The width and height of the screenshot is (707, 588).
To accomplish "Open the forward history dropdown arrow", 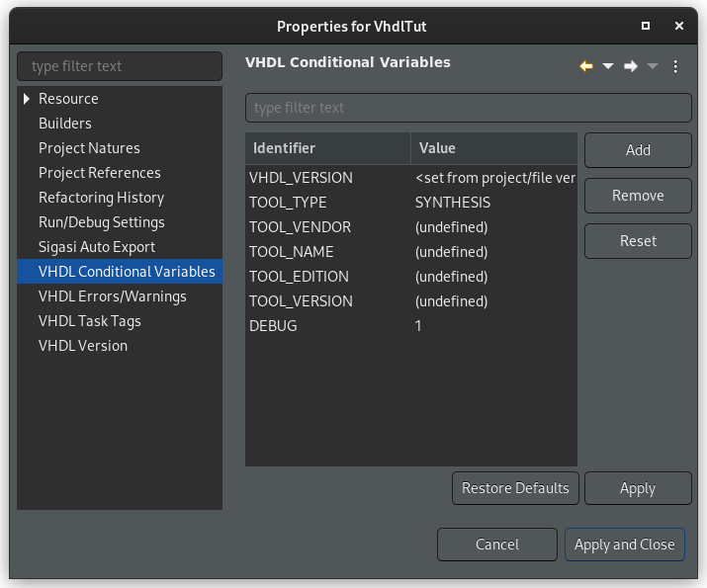I will (x=653, y=66).
